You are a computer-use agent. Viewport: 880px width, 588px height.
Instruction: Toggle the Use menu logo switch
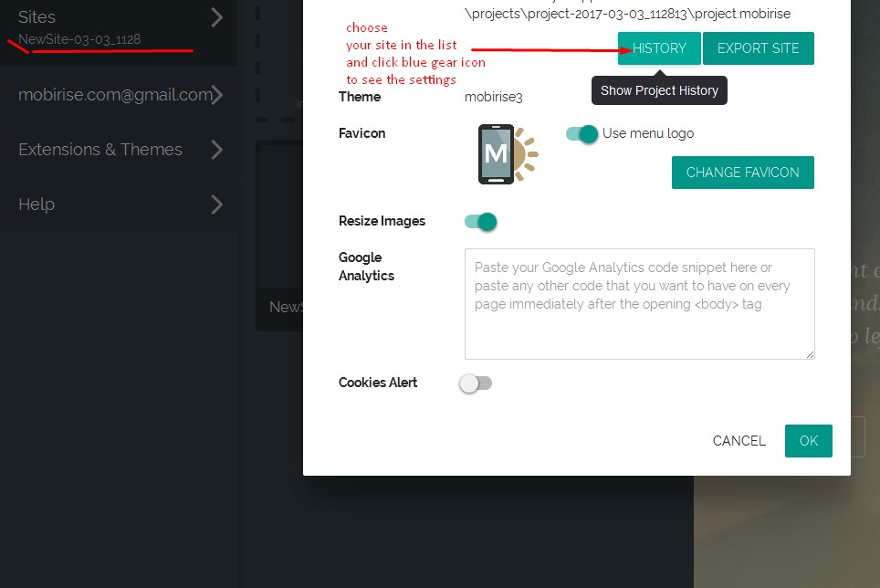click(581, 133)
